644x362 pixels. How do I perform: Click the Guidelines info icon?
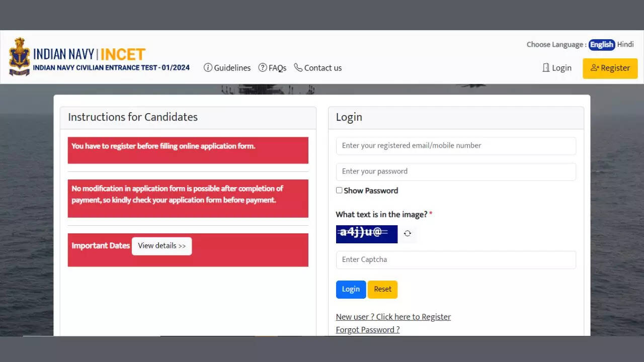tap(208, 67)
